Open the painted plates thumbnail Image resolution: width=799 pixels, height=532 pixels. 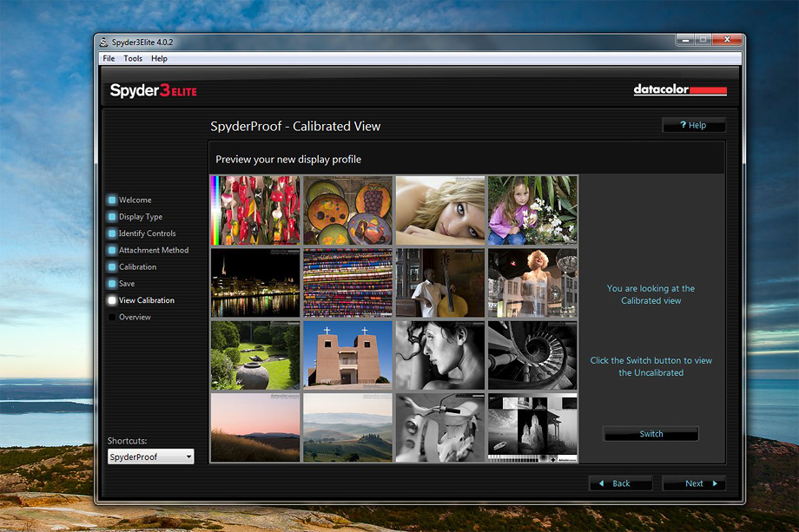pyautogui.click(x=348, y=210)
